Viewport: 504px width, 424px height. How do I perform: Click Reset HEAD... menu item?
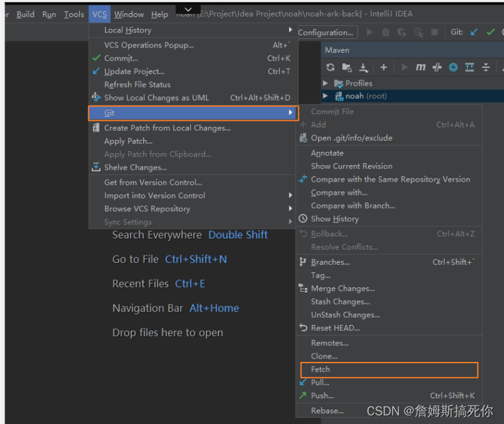389,328
